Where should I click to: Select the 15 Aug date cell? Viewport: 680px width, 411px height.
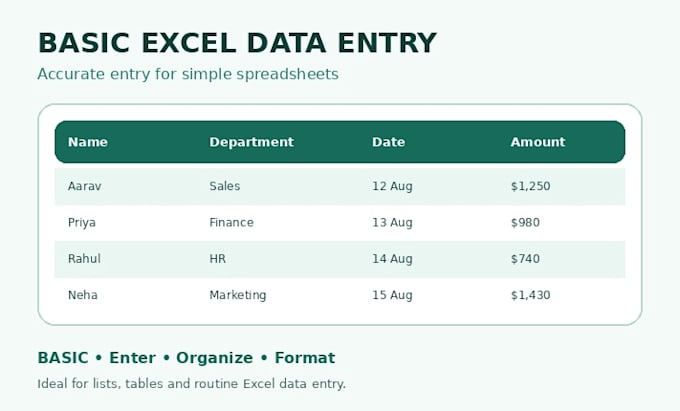click(x=392, y=295)
